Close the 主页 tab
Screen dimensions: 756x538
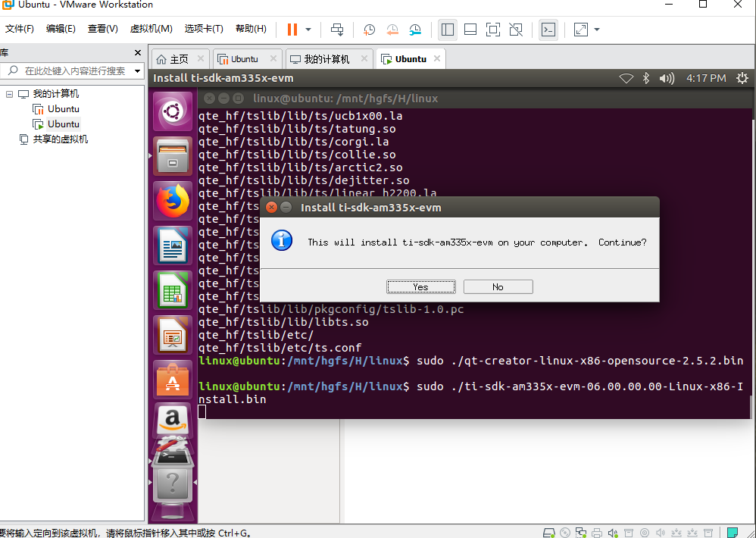point(201,59)
